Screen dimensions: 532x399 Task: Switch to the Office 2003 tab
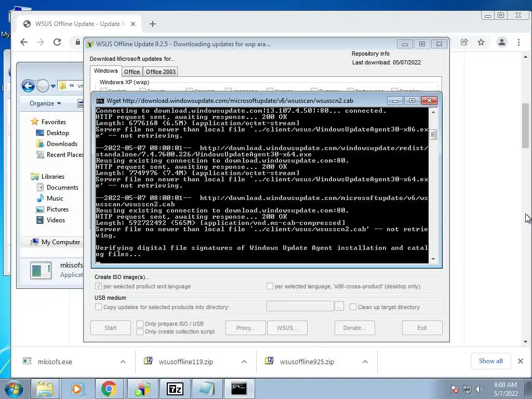[x=161, y=72]
